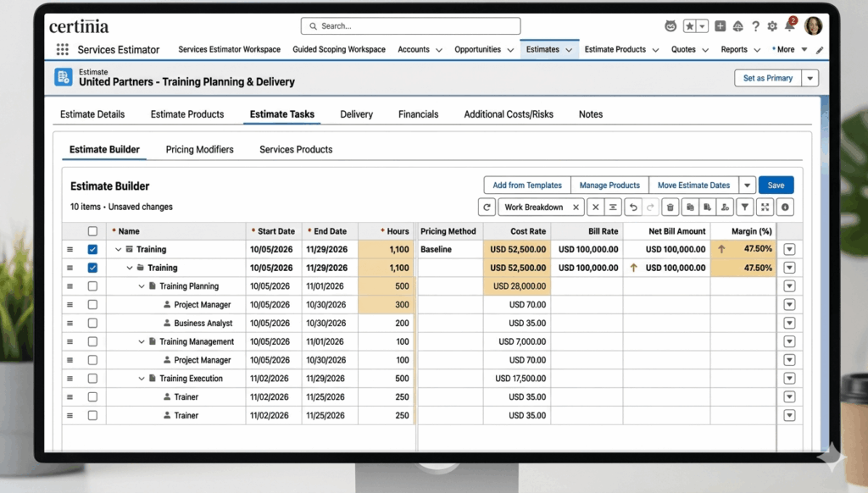Click the refresh icon in builder toolbar

coord(487,207)
